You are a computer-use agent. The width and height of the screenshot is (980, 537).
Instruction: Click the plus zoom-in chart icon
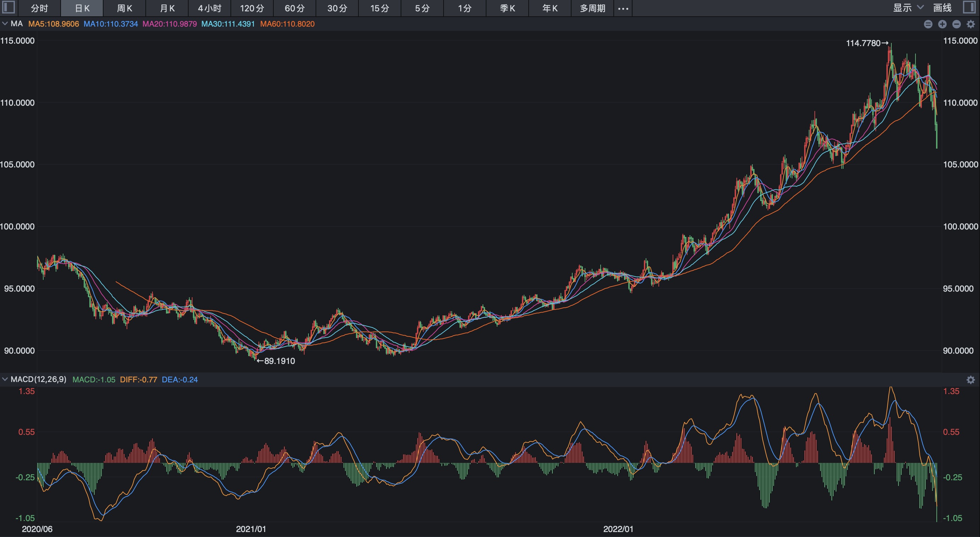click(942, 24)
